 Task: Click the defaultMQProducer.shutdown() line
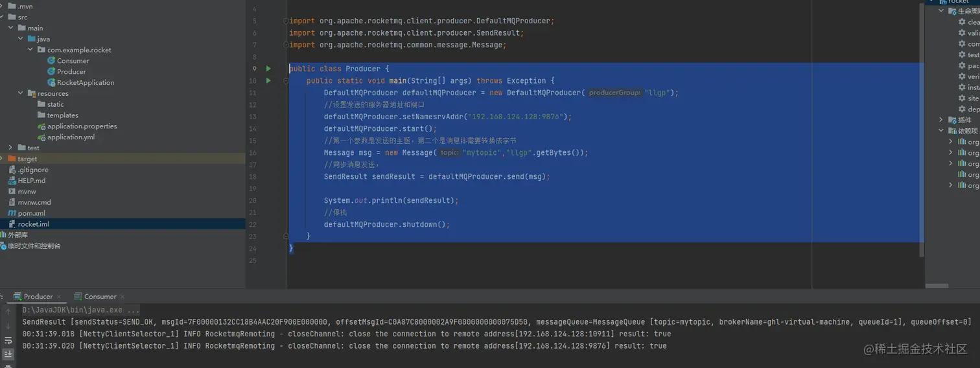387,225
